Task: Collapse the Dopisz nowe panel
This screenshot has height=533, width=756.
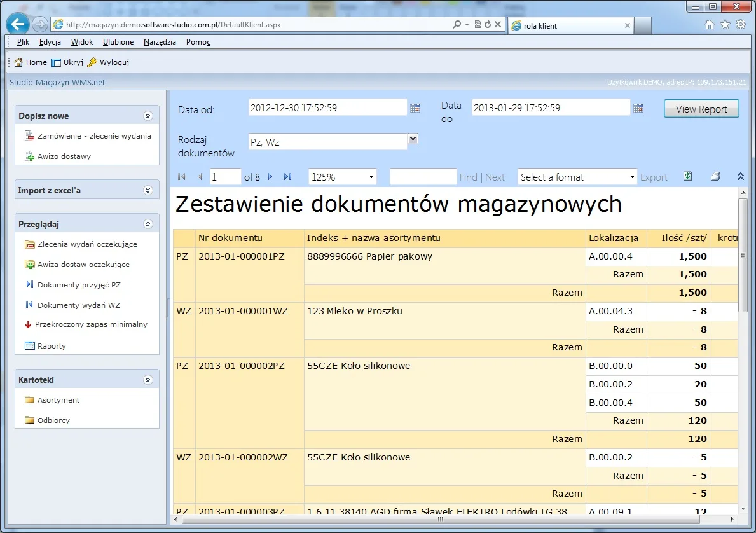Action: (148, 116)
